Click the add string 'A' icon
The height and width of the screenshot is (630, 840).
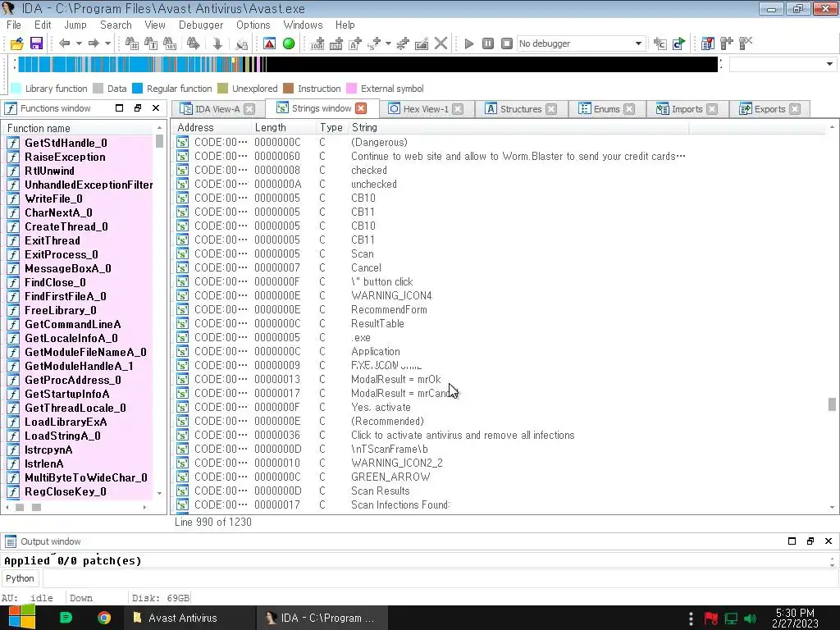pyautogui.click(x=355, y=43)
